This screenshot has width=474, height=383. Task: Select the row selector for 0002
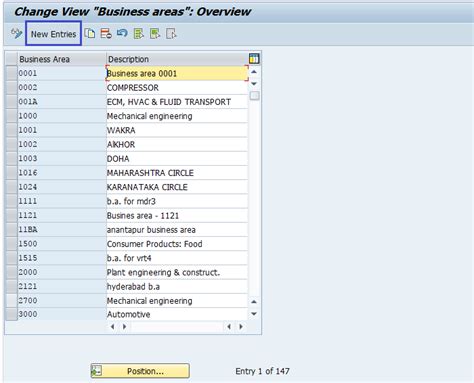tap(11, 87)
